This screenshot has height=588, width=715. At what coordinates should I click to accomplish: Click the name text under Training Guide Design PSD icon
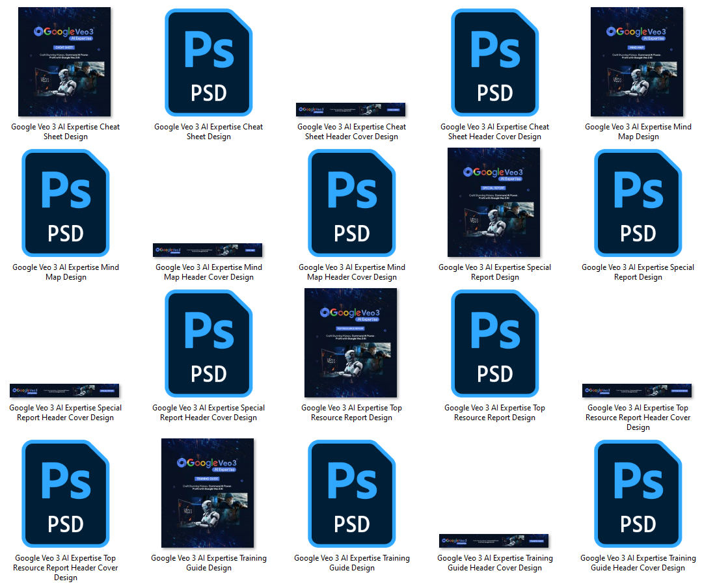[x=351, y=563]
